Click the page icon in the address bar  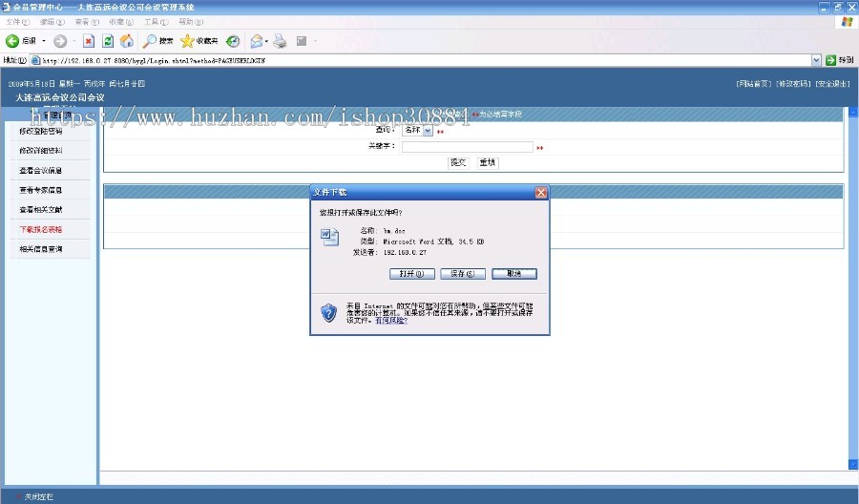(35, 60)
